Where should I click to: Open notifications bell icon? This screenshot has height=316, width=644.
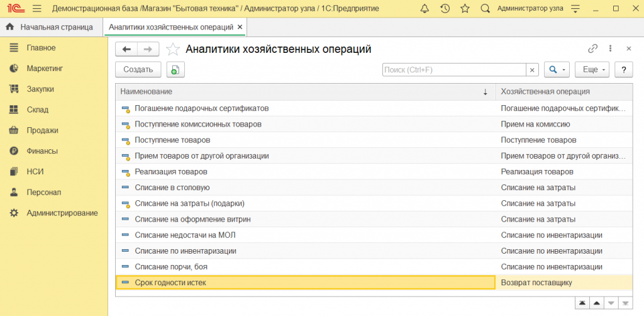pyautogui.click(x=425, y=9)
